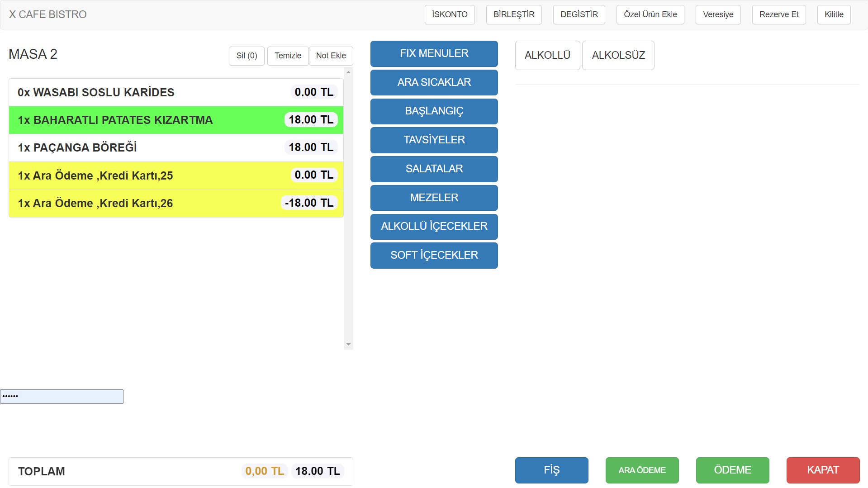Click the BİRLEŞTİR merge tables button
The height and width of the screenshot is (488, 868).
tap(513, 14)
